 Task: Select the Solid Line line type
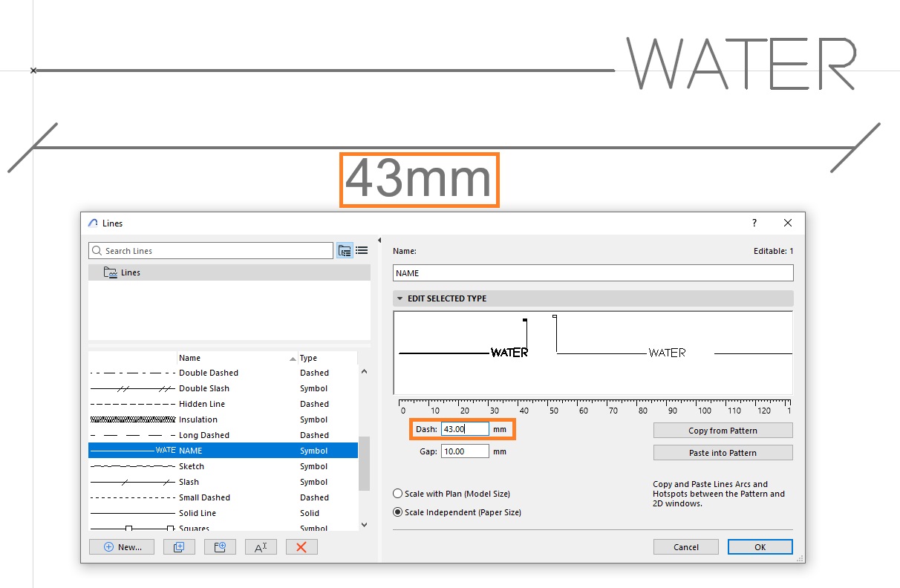click(x=223, y=513)
